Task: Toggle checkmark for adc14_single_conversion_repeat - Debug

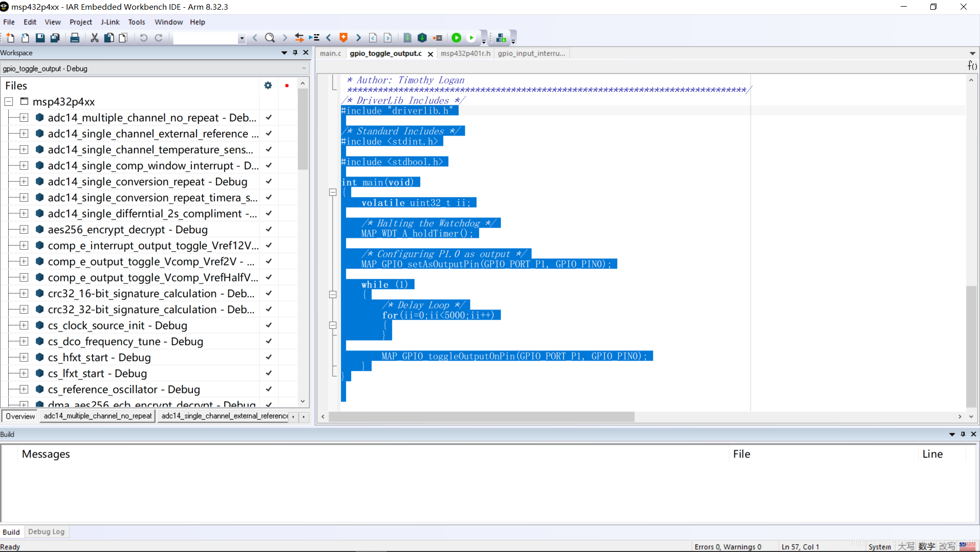Action: pos(269,182)
